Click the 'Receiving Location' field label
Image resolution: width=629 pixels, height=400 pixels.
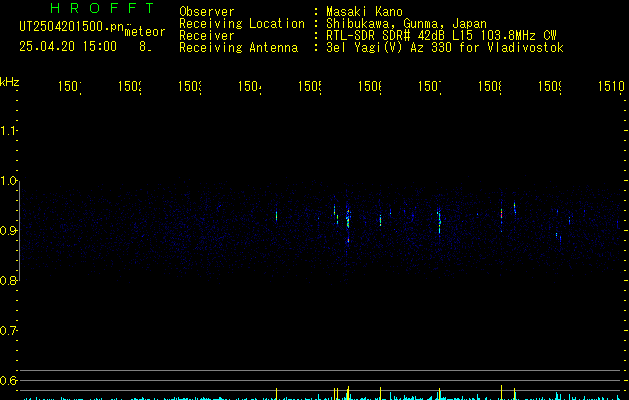point(242,24)
